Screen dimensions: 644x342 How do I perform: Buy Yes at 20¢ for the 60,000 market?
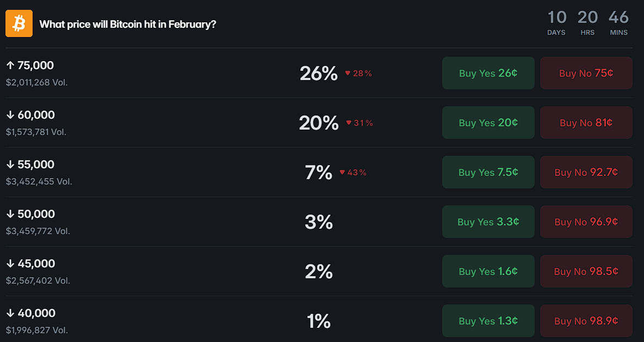[x=488, y=122]
